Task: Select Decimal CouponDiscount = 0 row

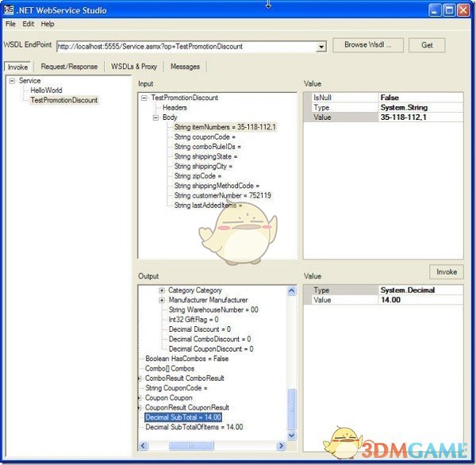Action: [211, 348]
